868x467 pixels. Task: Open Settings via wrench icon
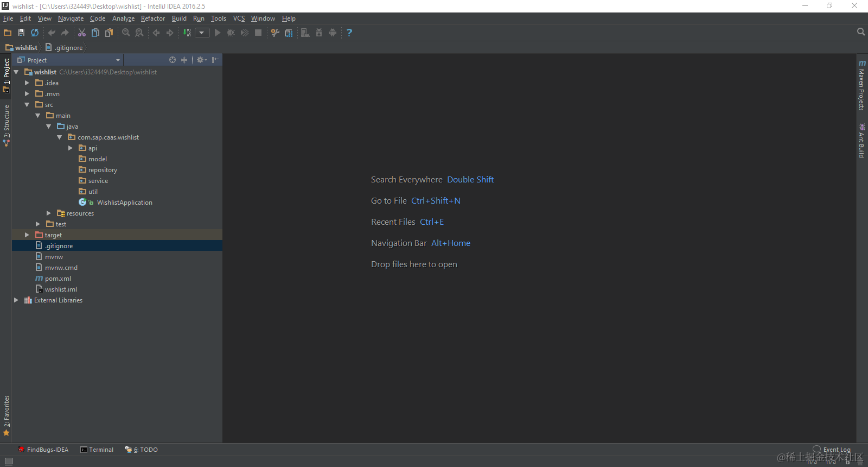click(x=275, y=33)
